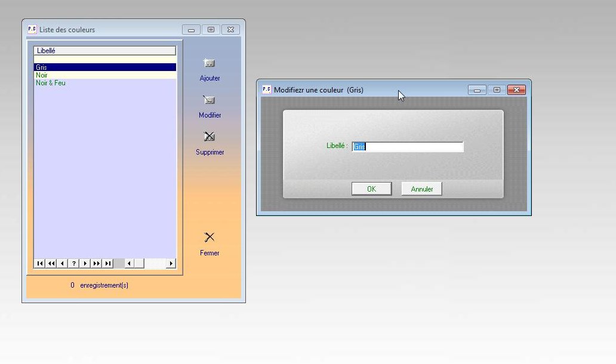The image size is (616, 364).
Task: Step back one record with single left arrow
Action: (63, 263)
